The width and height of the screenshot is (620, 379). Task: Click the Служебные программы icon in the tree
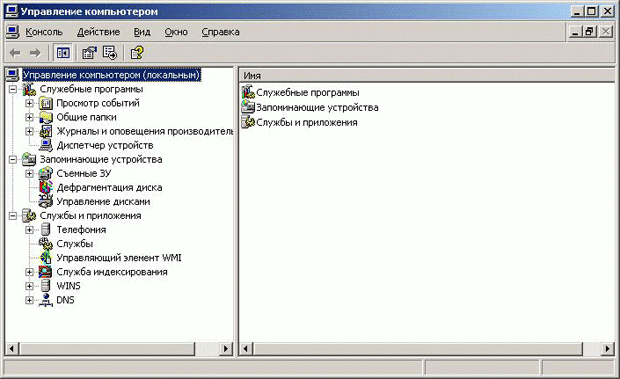point(29,89)
